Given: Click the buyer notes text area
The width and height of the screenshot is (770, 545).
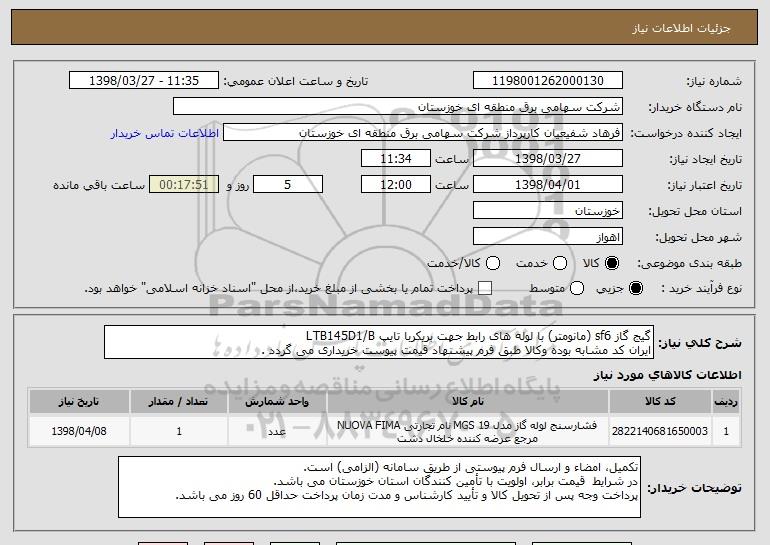Looking at the screenshot, I should point(379,487).
